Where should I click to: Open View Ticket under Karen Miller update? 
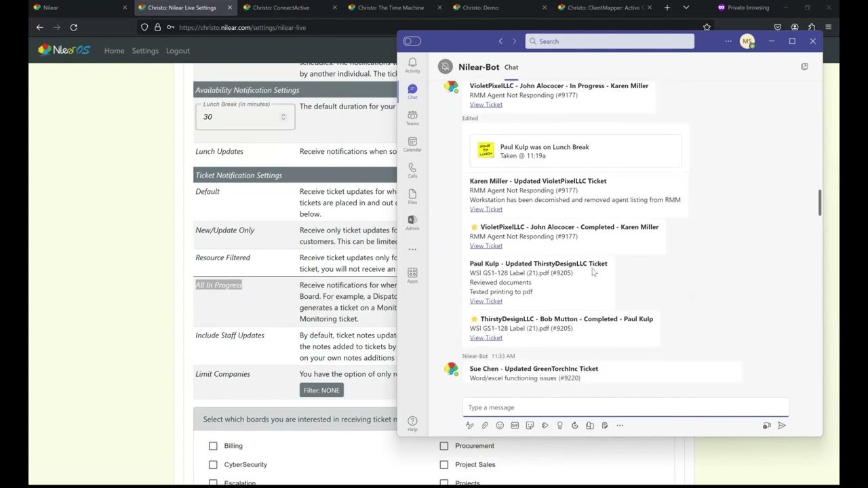tap(486, 209)
